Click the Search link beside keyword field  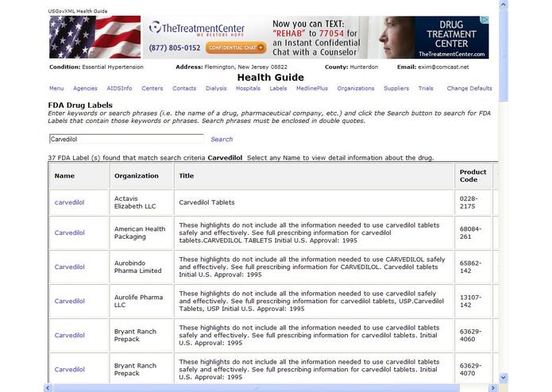222,139
